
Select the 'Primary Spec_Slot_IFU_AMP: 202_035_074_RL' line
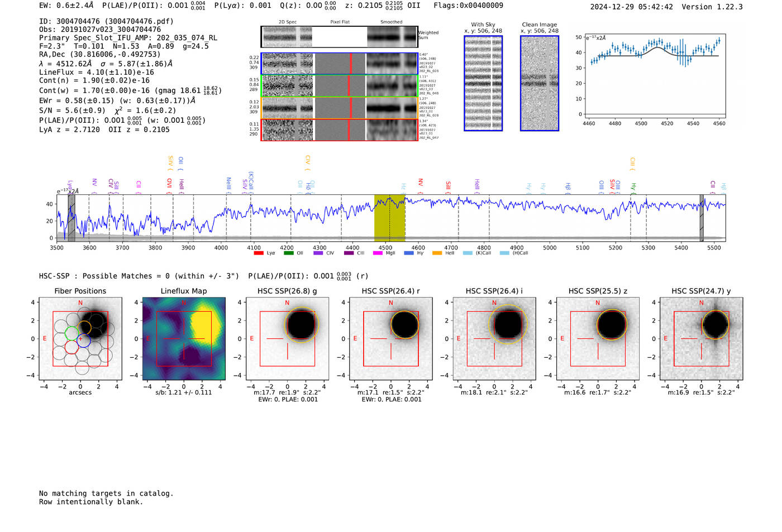pos(128,38)
